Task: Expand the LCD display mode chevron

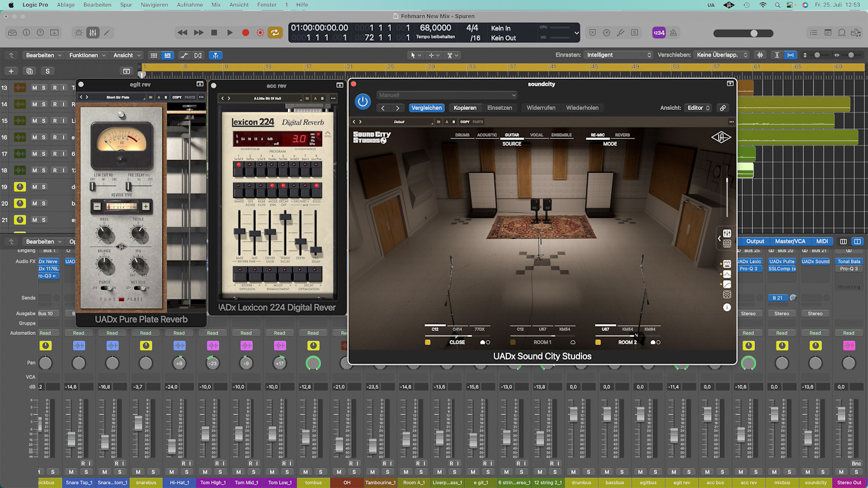Action: (576, 33)
